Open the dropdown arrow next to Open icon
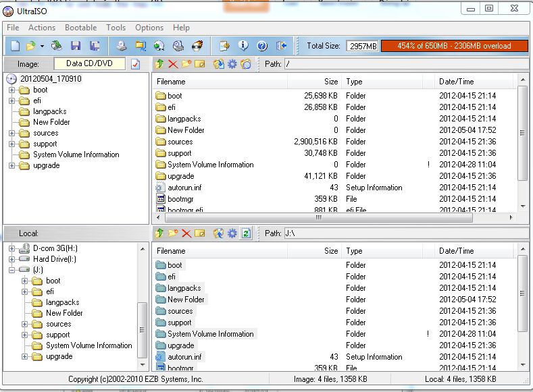The image size is (533, 392). tap(42, 46)
